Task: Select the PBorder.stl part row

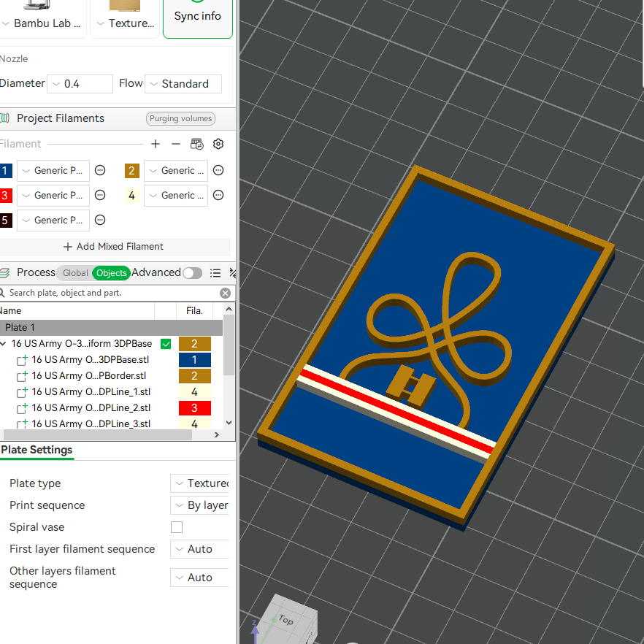Action: (x=89, y=376)
